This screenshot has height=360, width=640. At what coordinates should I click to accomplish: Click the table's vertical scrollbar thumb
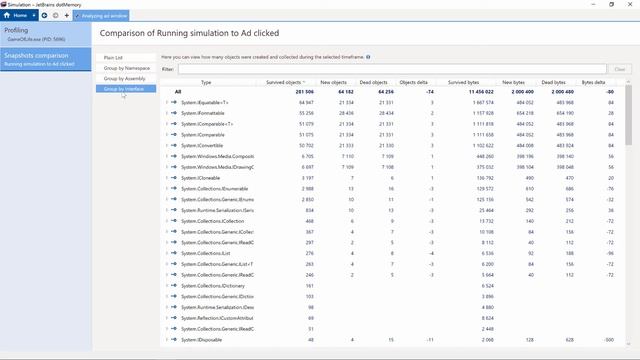(628, 115)
